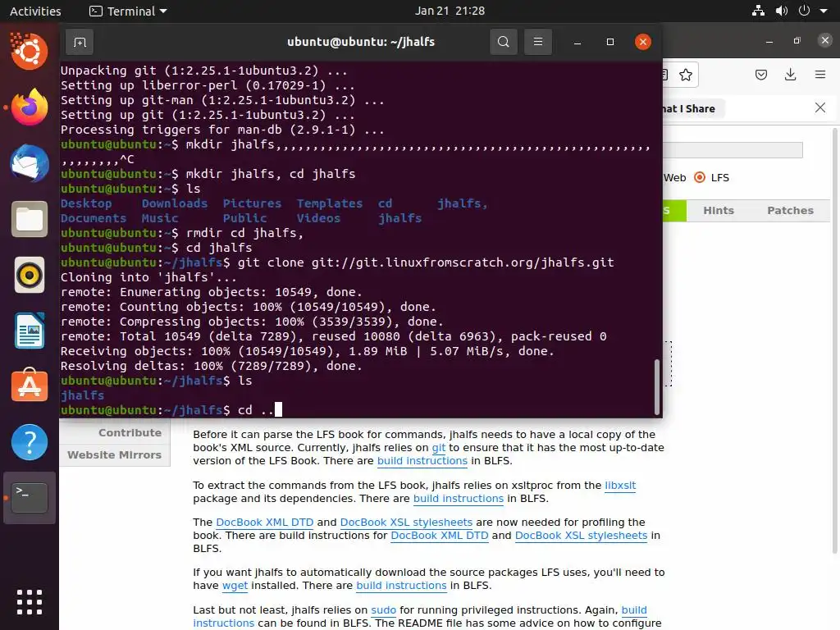Viewport: 840px width, 630px height.
Task: Switch to the Patches tab
Action: tap(790, 211)
